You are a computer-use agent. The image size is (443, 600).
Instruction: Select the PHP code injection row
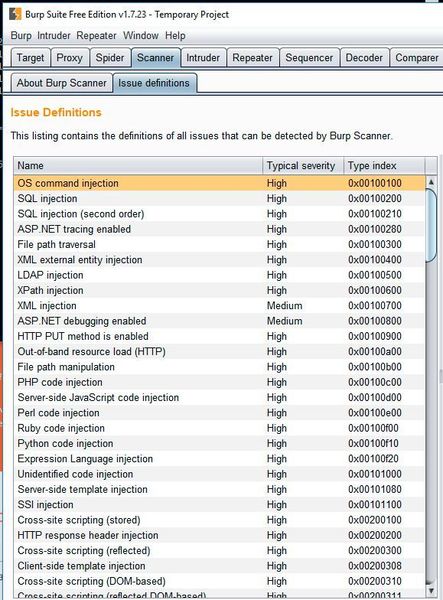219,382
